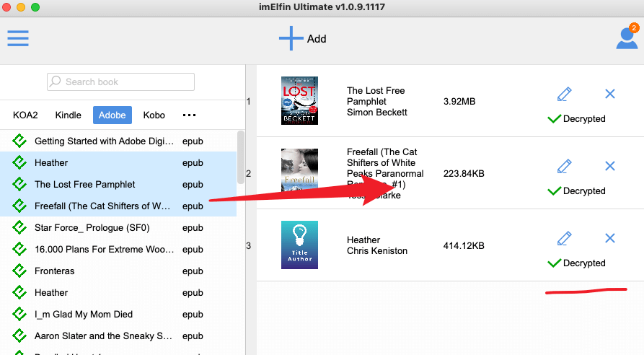Switch to the Kobo tab
The width and height of the screenshot is (644, 355).
tap(154, 115)
